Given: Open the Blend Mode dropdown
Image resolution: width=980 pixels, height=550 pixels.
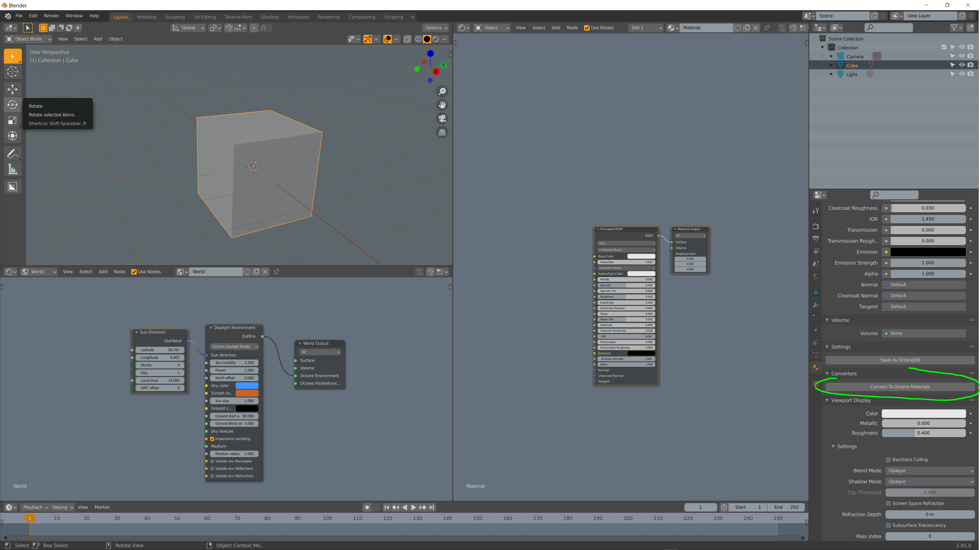Looking at the screenshot, I should [x=929, y=471].
